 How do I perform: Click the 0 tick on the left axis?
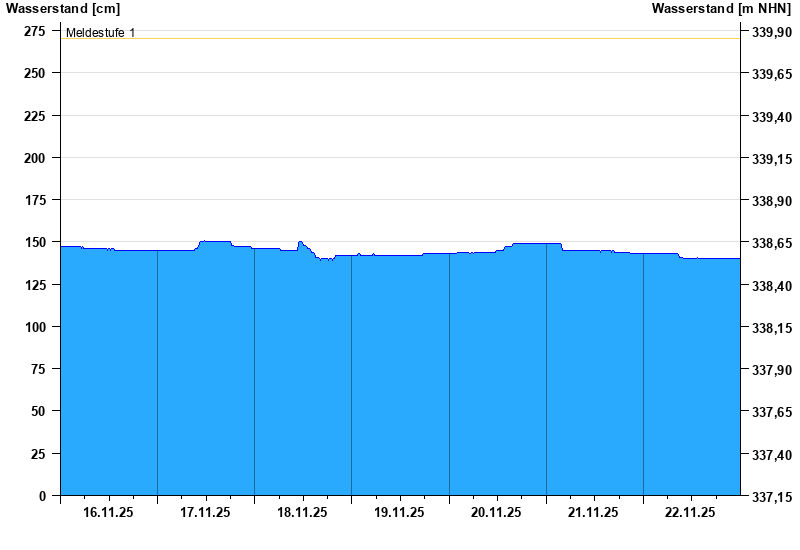(x=42, y=496)
